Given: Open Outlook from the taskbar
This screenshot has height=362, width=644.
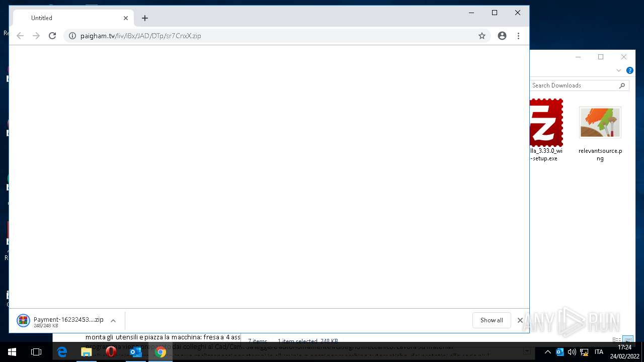Looking at the screenshot, I should [136, 352].
